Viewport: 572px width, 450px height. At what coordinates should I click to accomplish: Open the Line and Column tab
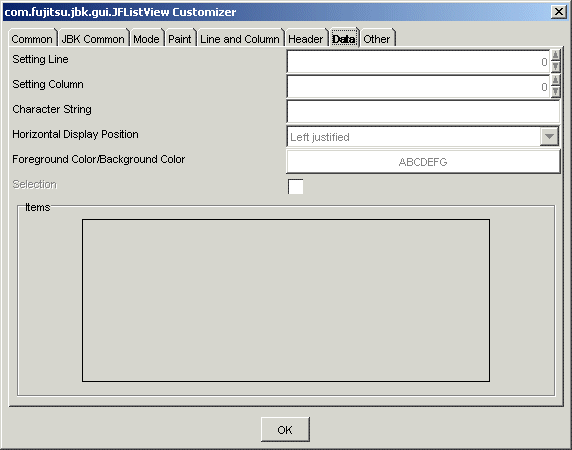240,38
